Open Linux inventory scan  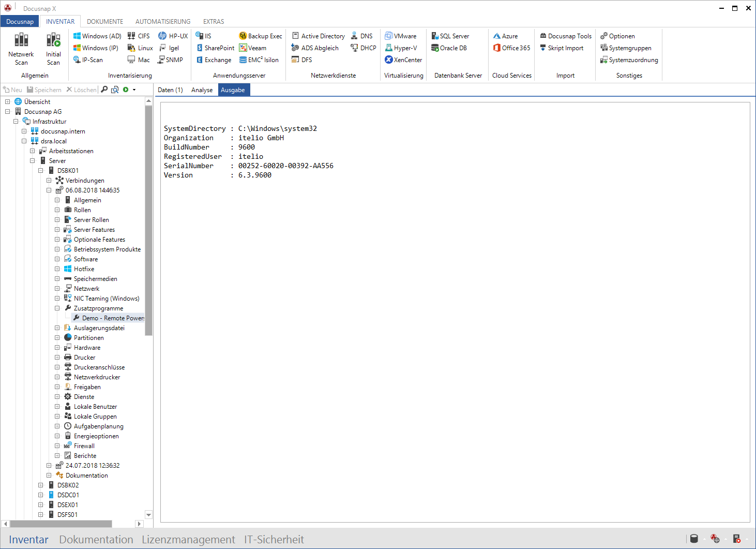tap(140, 48)
